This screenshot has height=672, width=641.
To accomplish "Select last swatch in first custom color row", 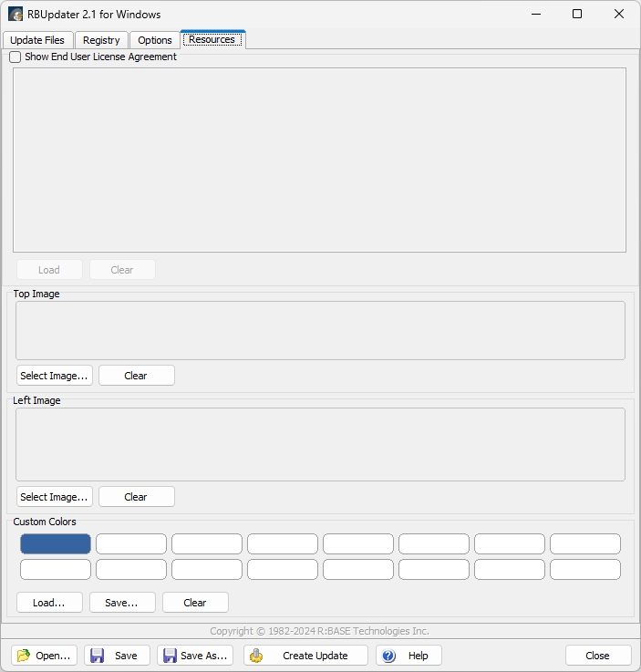I will click(585, 543).
